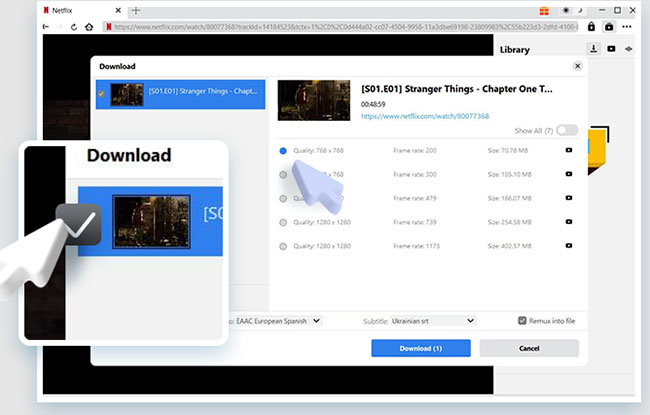The image size is (650, 415).
Task: Click video icon for 402.57 MB row
Action: click(569, 245)
